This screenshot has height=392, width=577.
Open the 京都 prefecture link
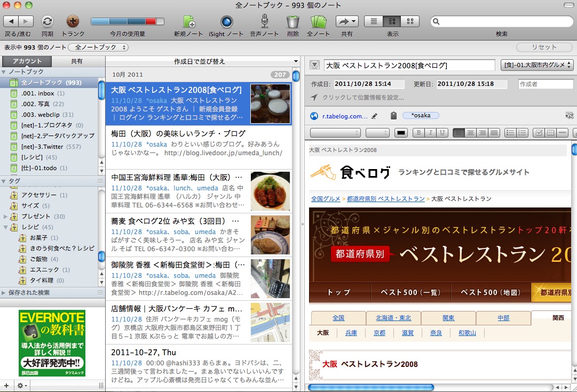coord(380,333)
